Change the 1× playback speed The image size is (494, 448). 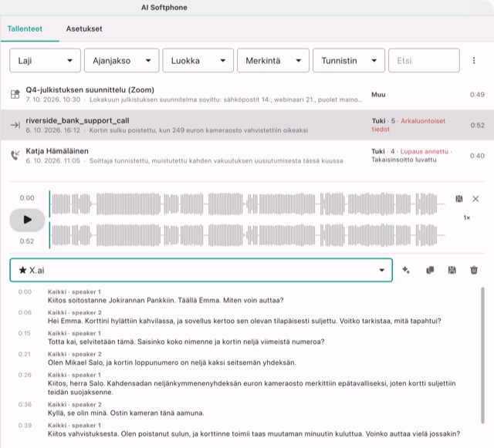(x=466, y=217)
